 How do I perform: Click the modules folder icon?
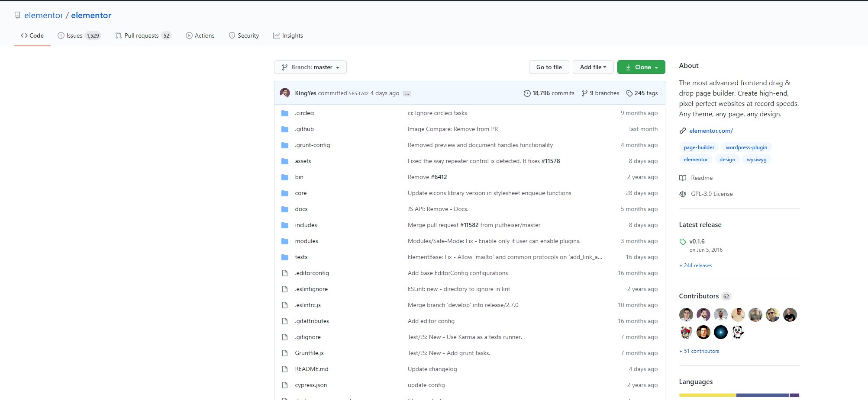[x=285, y=241]
